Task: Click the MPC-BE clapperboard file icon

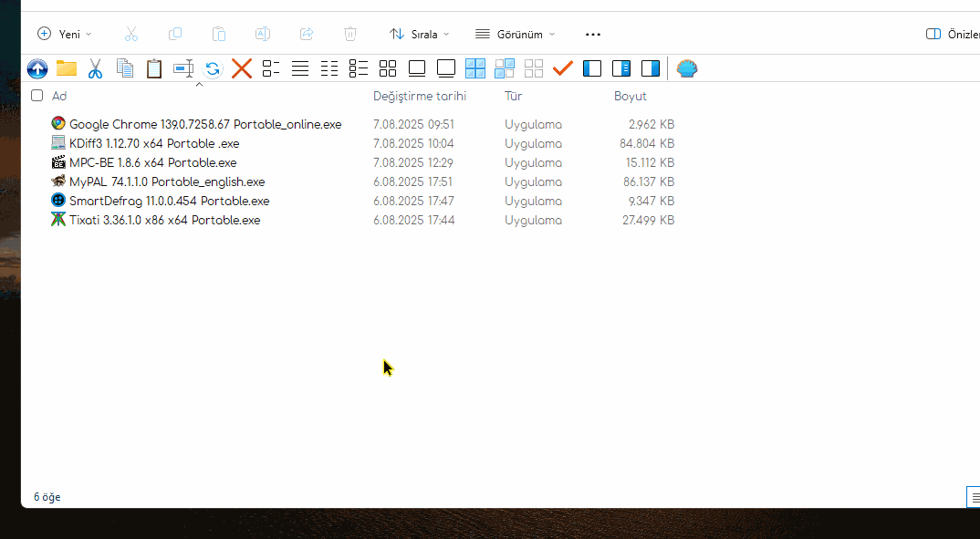Action: (58, 162)
